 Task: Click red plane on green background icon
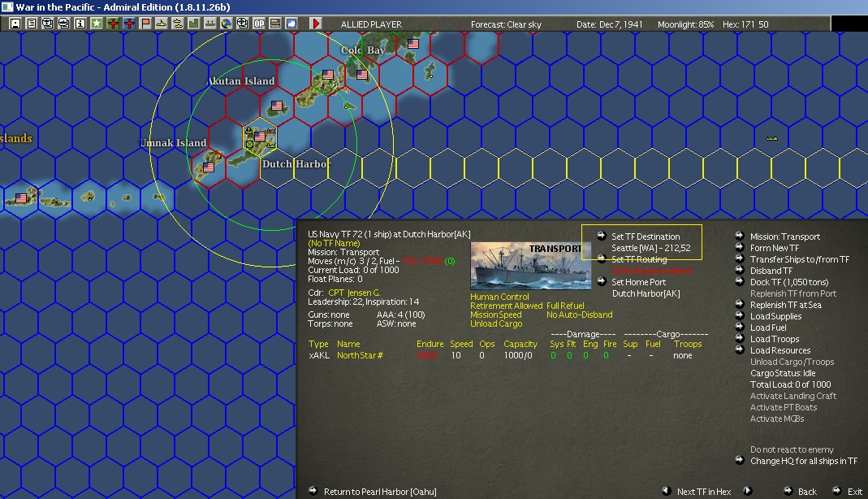(113, 24)
